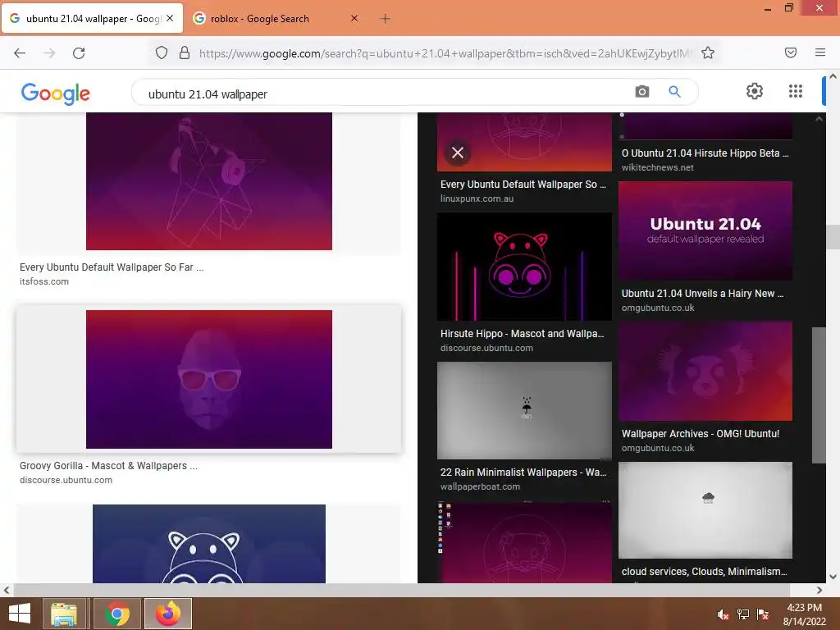Open the gray cloud minimalism thumbnail
Image resolution: width=840 pixels, height=630 pixels.
pyautogui.click(x=705, y=510)
